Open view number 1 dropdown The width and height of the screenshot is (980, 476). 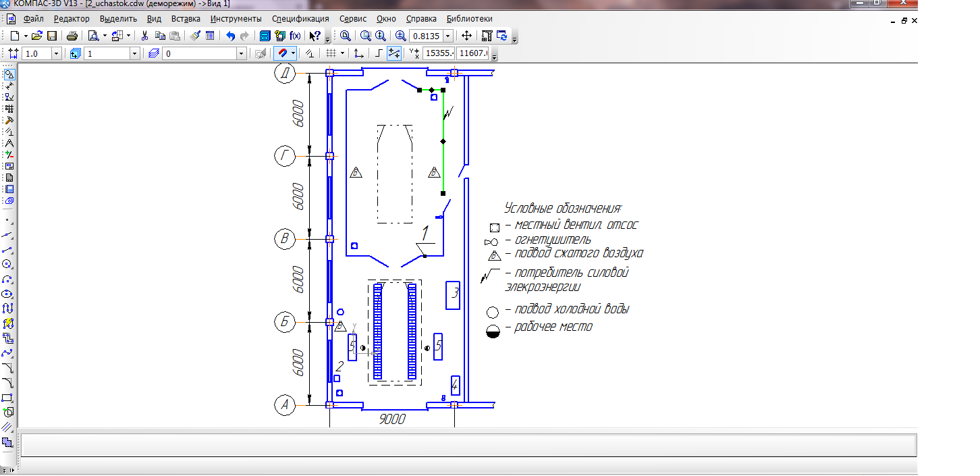[134, 53]
